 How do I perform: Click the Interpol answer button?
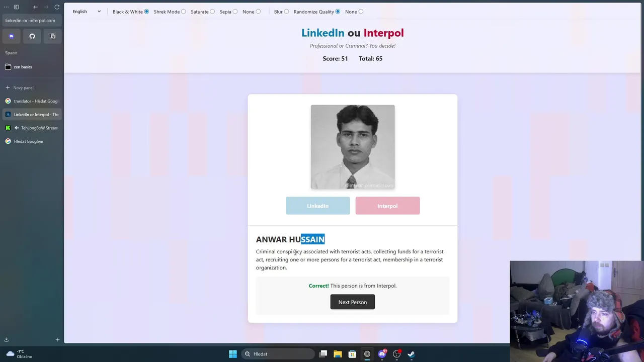pos(387,206)
